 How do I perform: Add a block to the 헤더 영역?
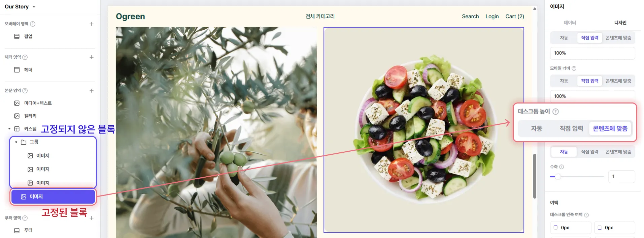92,57
